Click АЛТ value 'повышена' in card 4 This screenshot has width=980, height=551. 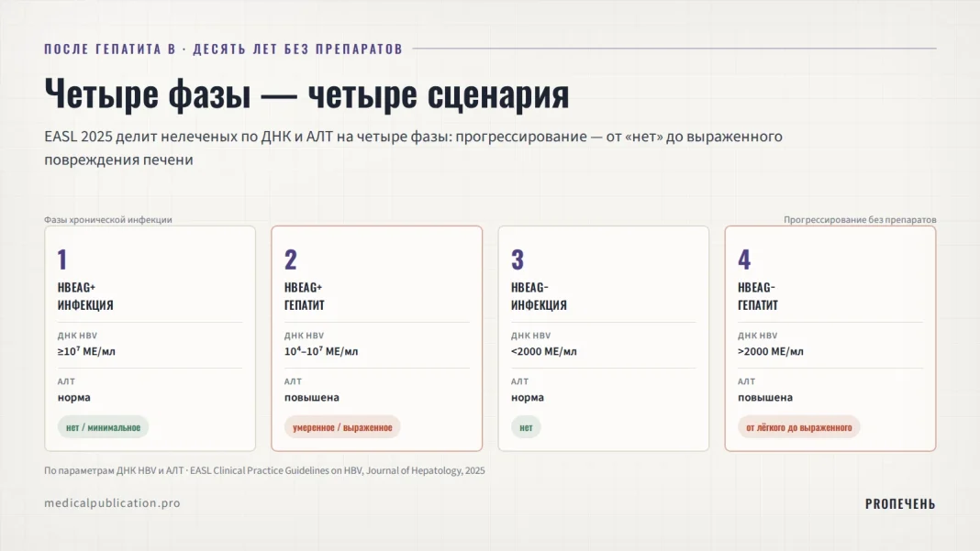tap(765, 397)
